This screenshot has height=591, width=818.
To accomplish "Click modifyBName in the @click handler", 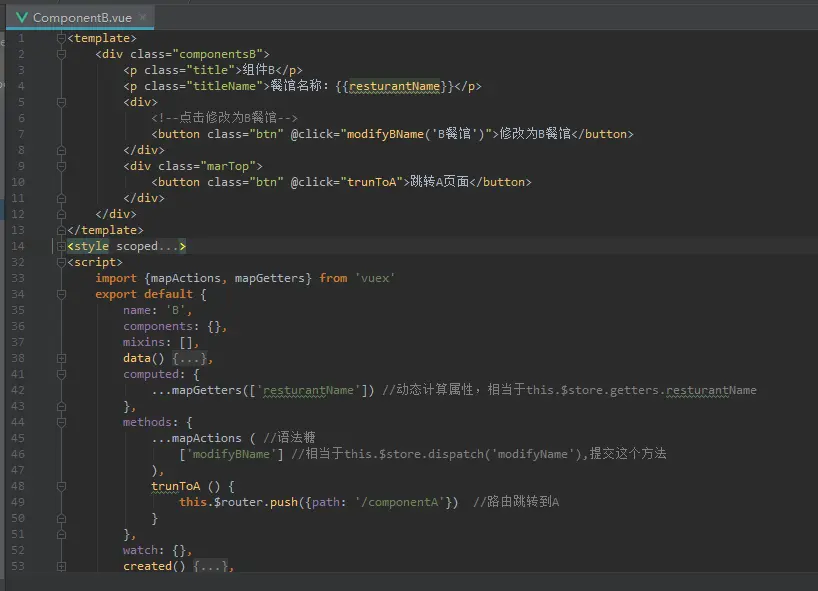I will tap(385, 134).
